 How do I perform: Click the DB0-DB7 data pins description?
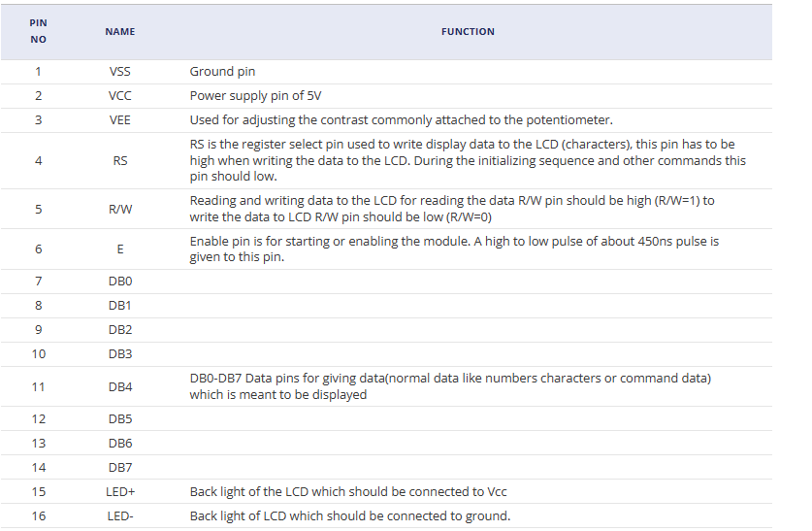click(450, 386)
